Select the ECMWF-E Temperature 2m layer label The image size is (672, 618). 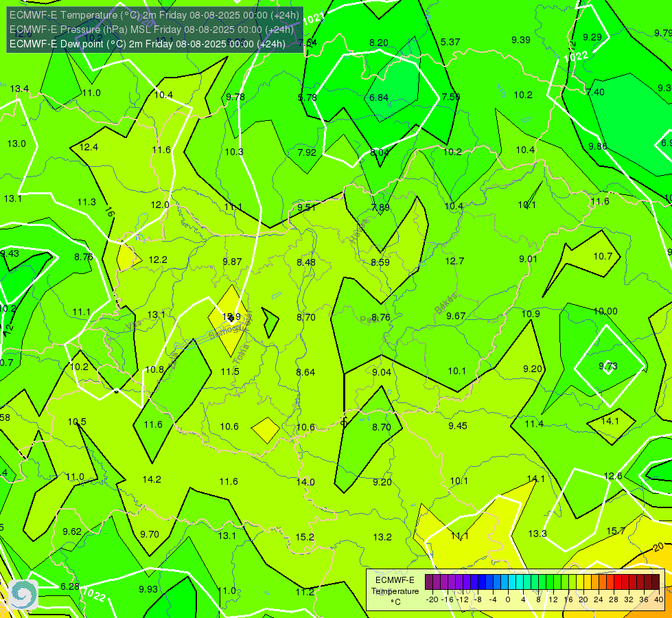[x=154, y=15]
